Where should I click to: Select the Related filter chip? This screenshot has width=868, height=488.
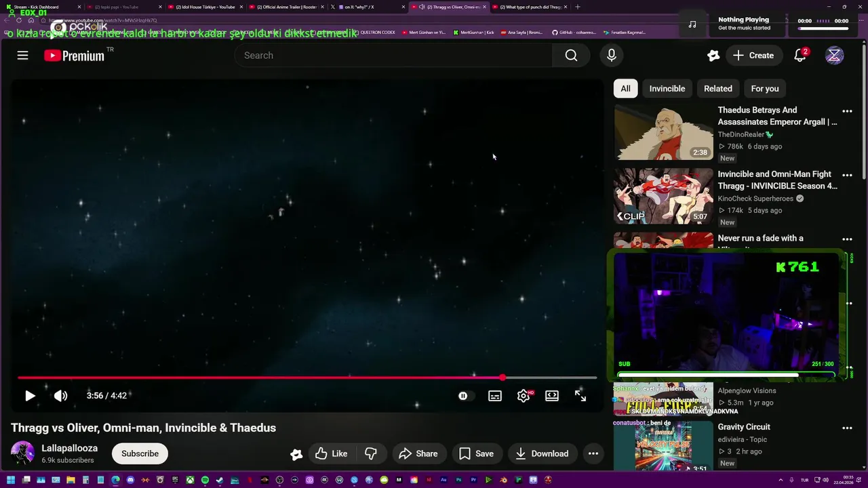click(x=718, y=89)
